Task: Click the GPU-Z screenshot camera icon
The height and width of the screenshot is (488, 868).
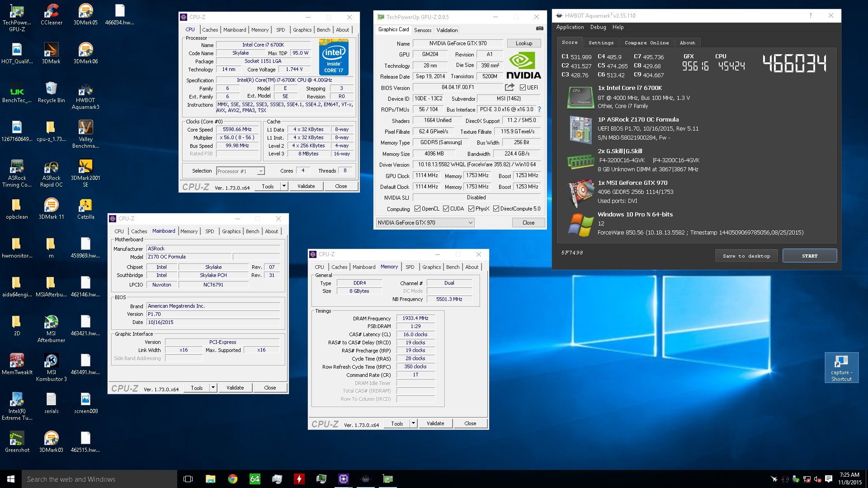Action: coord(539,28)
